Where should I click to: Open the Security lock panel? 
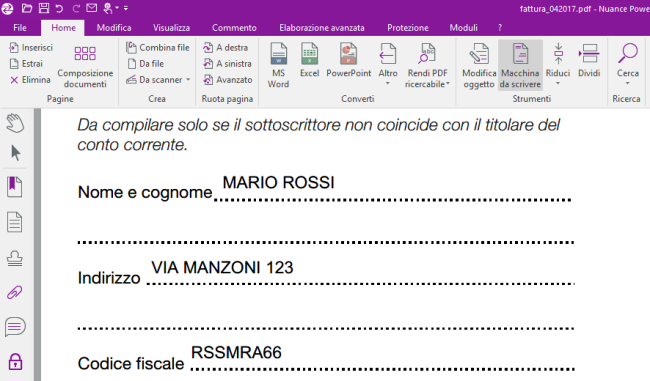[15, 362]
